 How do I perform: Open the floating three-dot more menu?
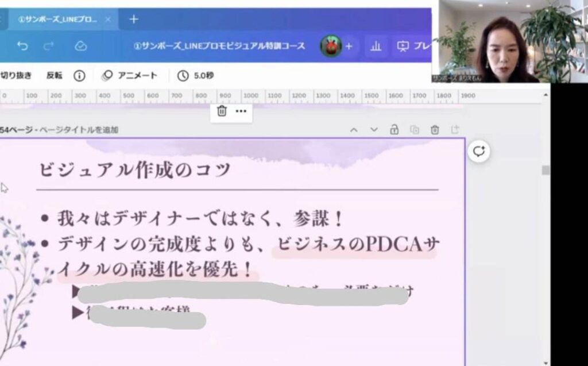click(x=241, y=111)
